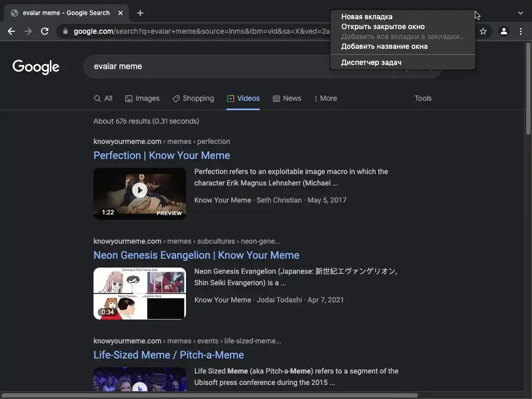This screenshot has height=399, width=532.
Task: Switch to the All results tab
Action: point(103,98)
